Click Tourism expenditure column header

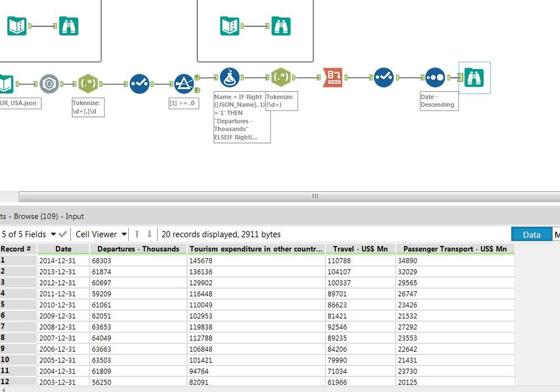coord(256,249)
